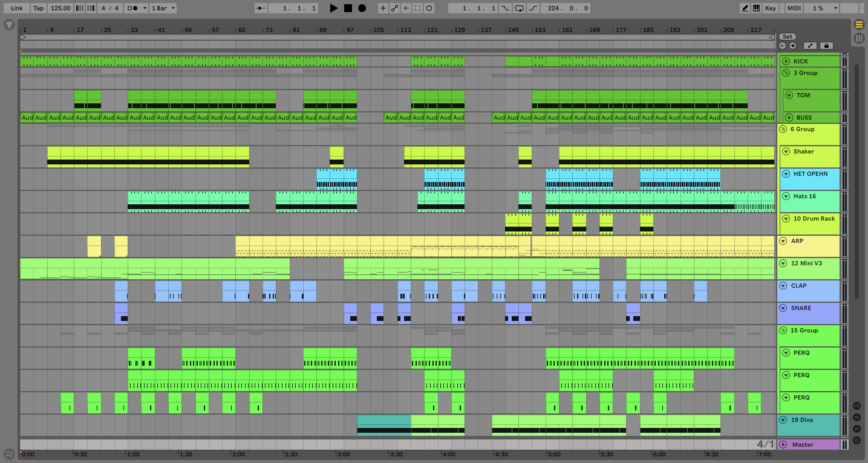Toggle the Lock Envelopes padlock
The image size is (868, 463).
tap(826, 45)
